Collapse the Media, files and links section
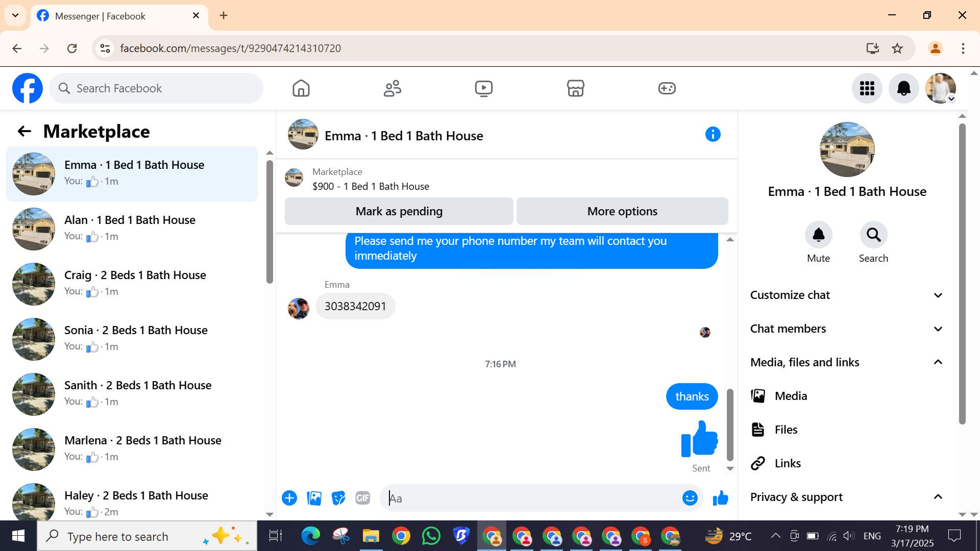This screenshot has height=551, width=980. click(x=847, y=362)
